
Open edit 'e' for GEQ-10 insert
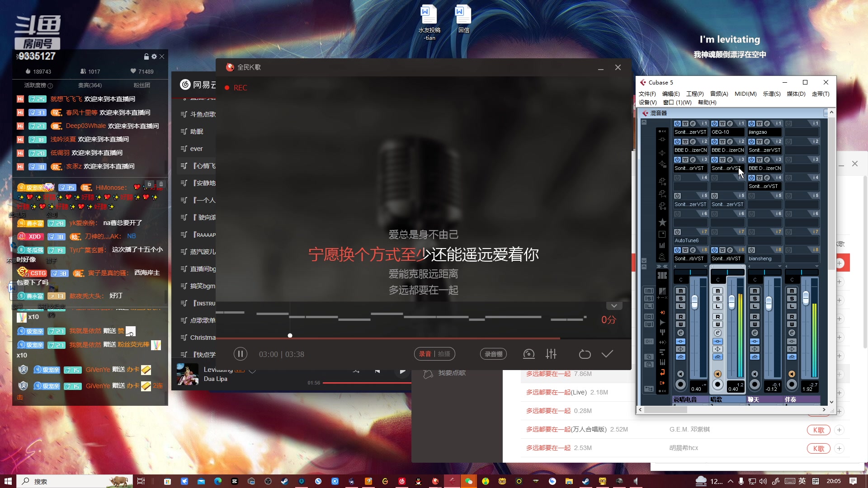pos(730,123)
